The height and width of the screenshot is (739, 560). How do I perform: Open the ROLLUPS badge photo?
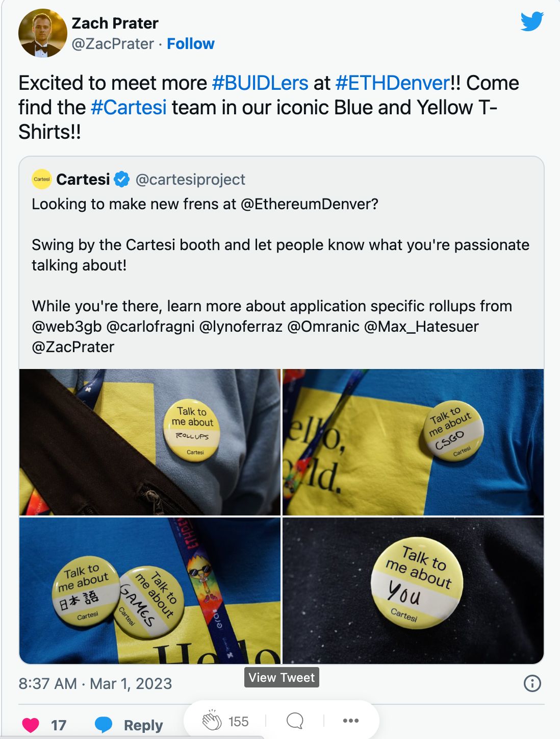coord(150,442)
